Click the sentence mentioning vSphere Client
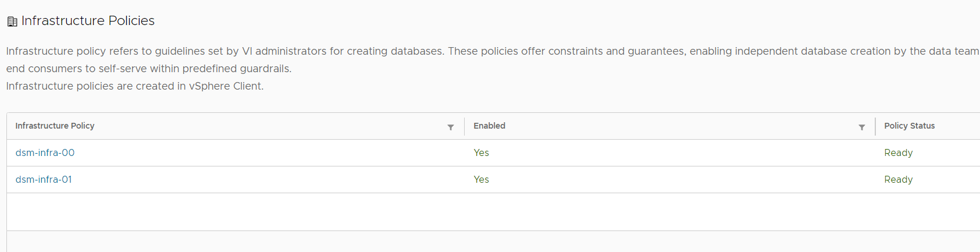 [x=135, y=86]
